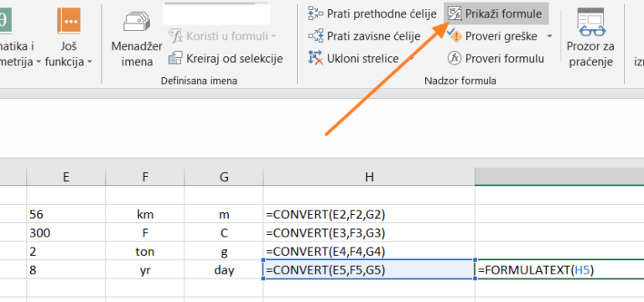Select cell containing 56
Screen dimensions: 644x302
tap(65, 214)
